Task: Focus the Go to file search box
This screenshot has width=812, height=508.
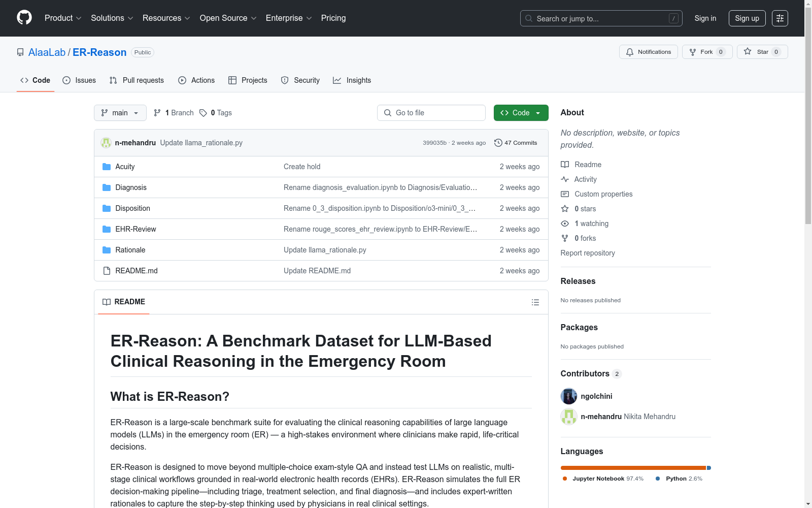Action: (431, 113)
